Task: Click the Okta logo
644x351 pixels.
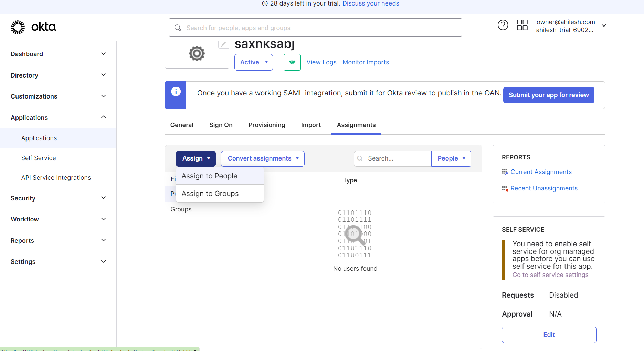Action: 33,27
